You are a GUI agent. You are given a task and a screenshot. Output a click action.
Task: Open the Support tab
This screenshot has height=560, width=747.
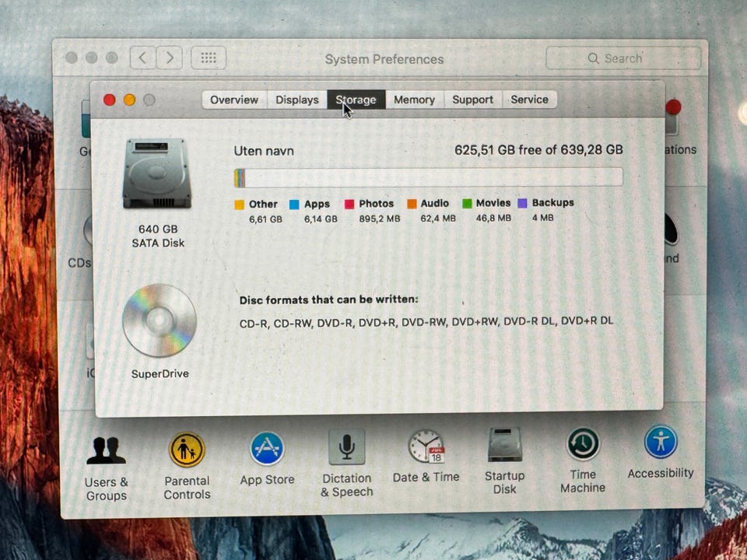click(472, 100)
